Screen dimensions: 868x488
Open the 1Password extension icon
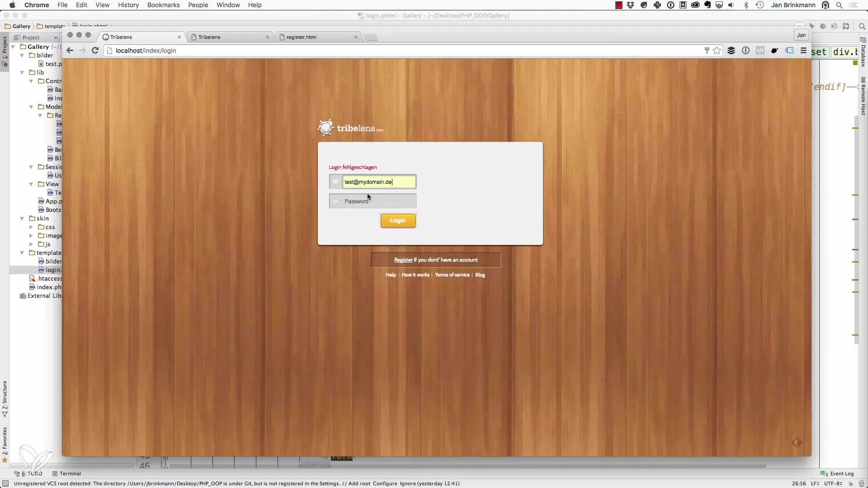pyautogui.click(x=745, y=51)
